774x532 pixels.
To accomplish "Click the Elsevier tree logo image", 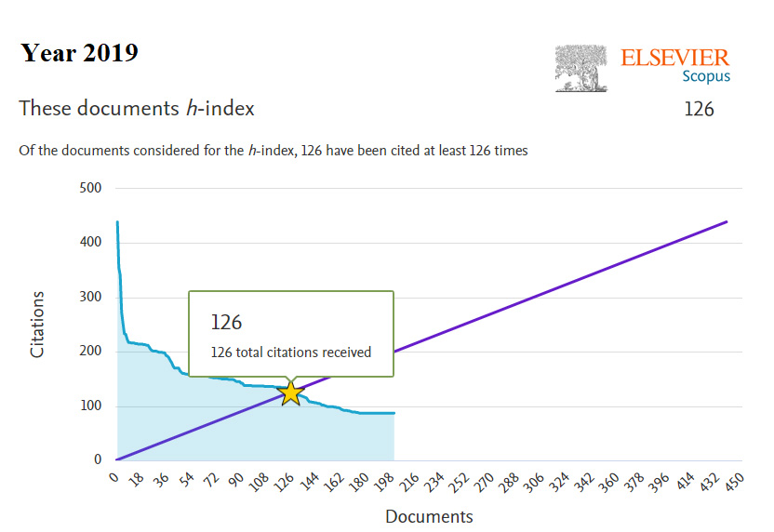I will pyautogui.click(x=583, y=70).
